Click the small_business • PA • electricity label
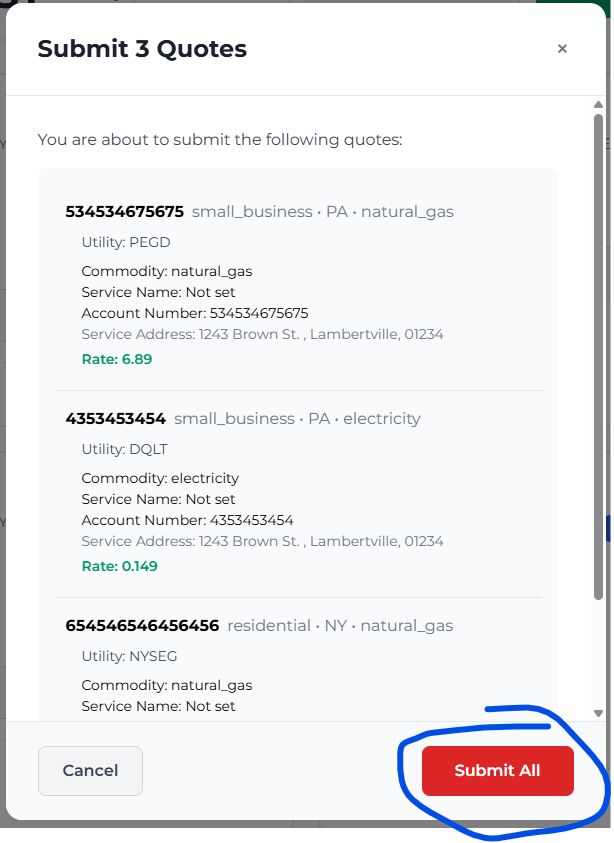Viewport: 614px width, 843px height. (x=297, y=419)
